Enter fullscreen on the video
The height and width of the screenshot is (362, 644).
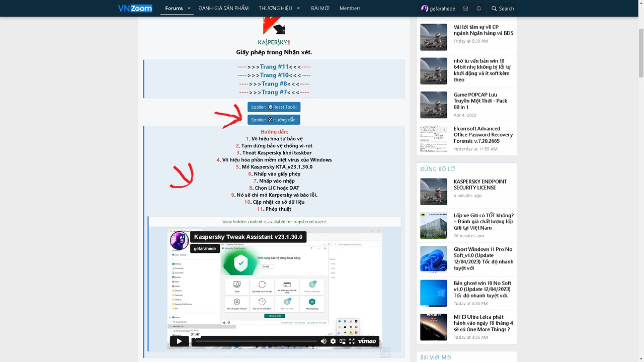352,341
